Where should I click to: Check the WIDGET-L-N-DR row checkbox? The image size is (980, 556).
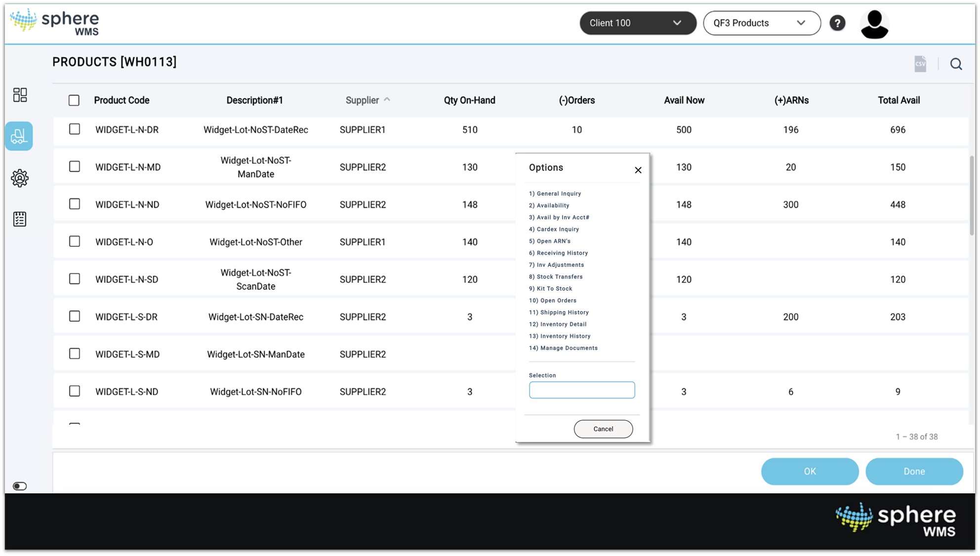click(x=75, y=129)
